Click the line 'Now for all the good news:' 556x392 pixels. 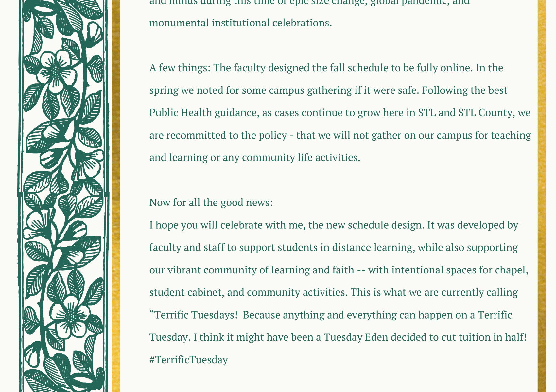[x=211, y=203]
